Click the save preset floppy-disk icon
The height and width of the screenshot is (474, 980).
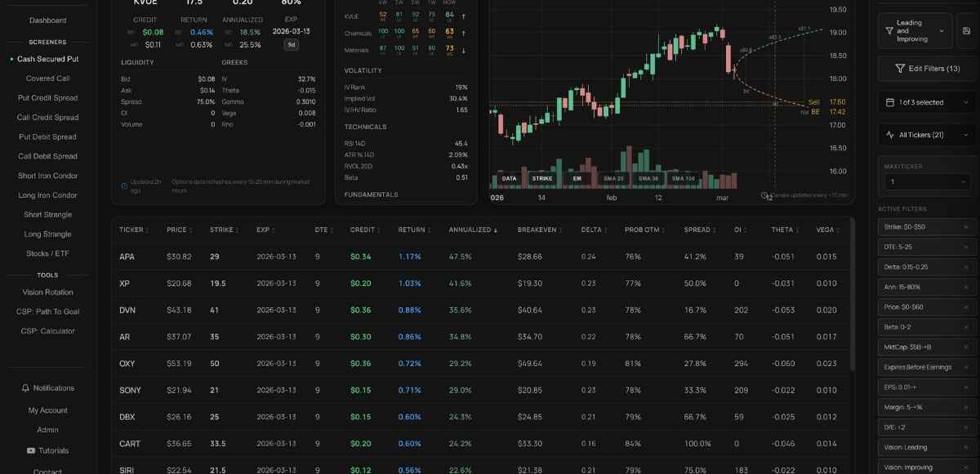pyautogui.click(x=967, y=31)
